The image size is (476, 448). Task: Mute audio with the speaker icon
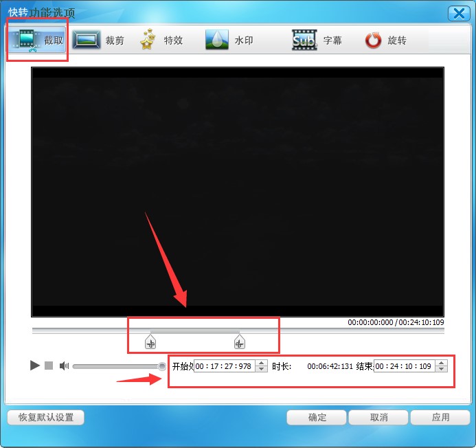(64, 366)
